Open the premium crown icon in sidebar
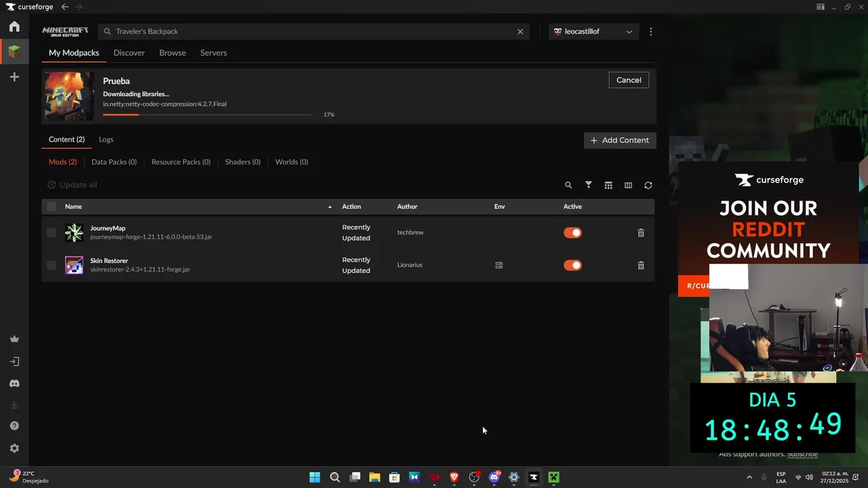Viewport: 868px width, 488px height. [x=14, y=339]
